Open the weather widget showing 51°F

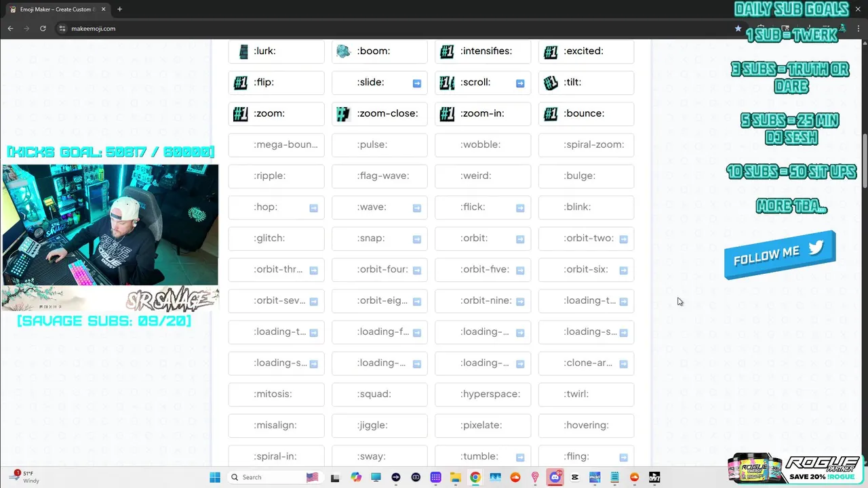click(x=25, y=476)
